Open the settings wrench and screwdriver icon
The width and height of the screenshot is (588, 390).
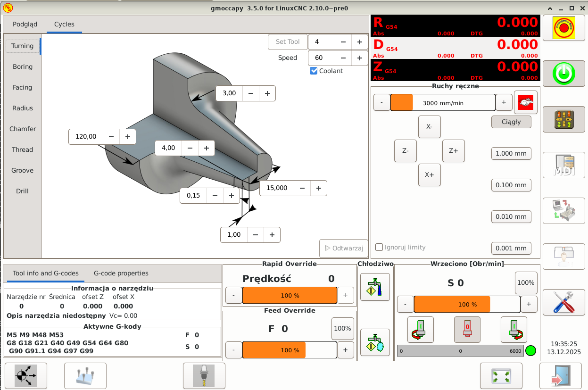(x=563, y=302)
